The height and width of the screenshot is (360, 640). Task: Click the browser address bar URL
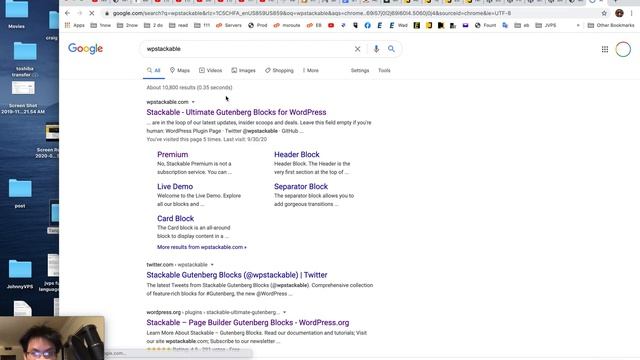(312, 13)
